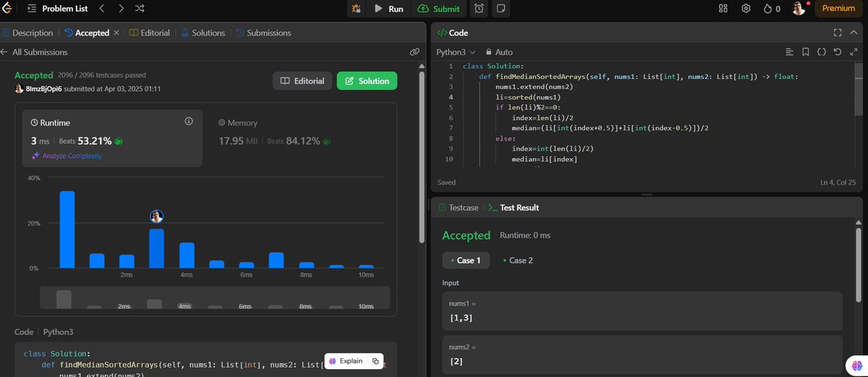
Task: Select Case 1 result
Action: [x=466, y=260]
